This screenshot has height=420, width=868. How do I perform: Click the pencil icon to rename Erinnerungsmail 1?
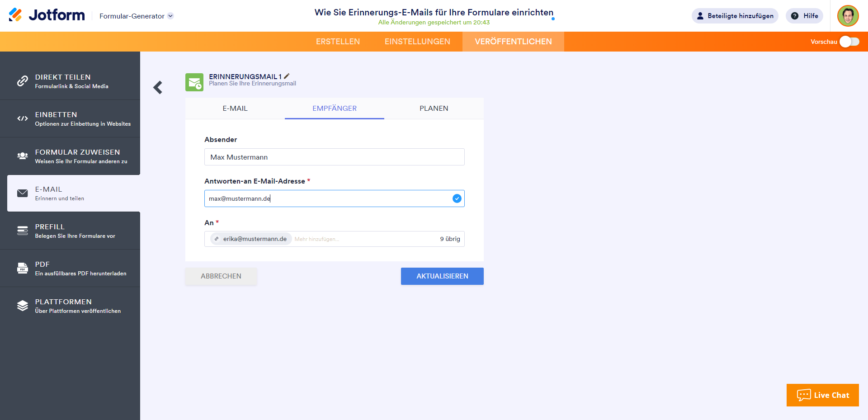287,76
